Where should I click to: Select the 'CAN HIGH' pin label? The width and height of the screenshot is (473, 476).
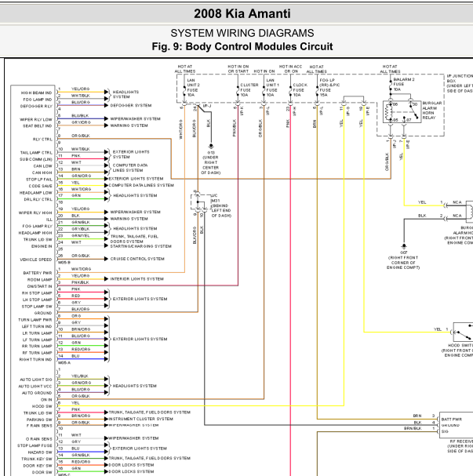point(42,173)
